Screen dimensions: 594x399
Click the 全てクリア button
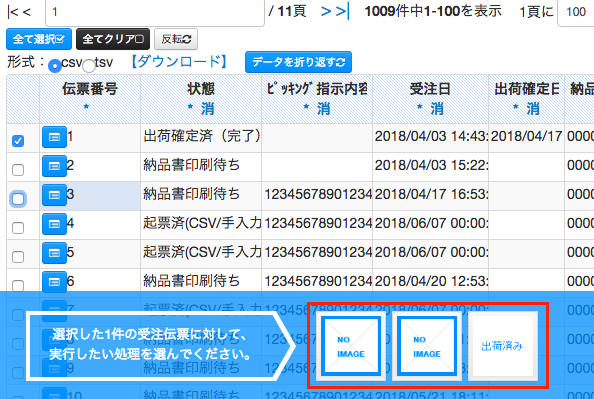pos(113,39)
